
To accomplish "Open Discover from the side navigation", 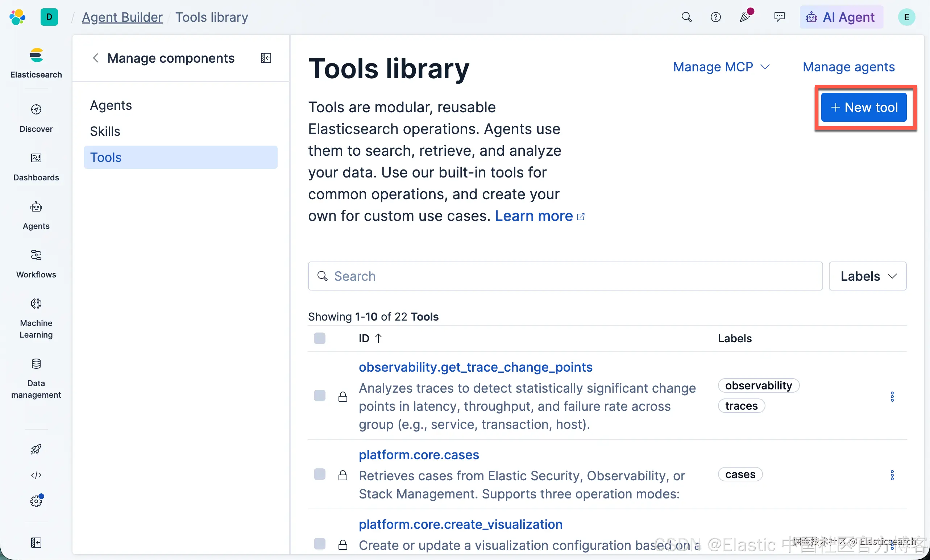I will (36, 118).
